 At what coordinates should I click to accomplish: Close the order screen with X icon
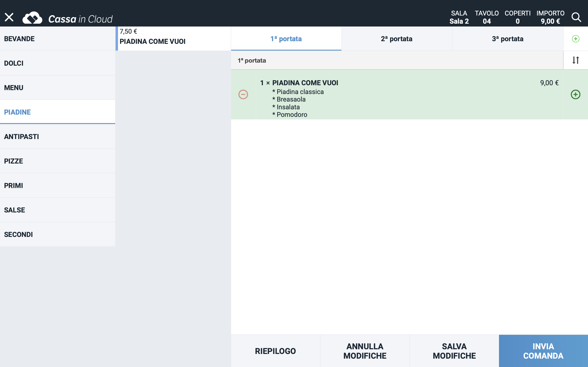(9, 17)
